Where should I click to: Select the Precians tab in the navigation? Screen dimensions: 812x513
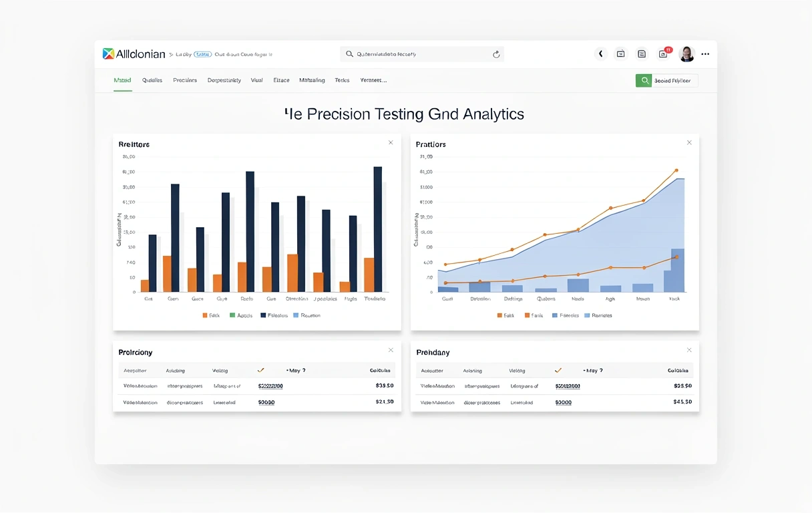[185, 79]
